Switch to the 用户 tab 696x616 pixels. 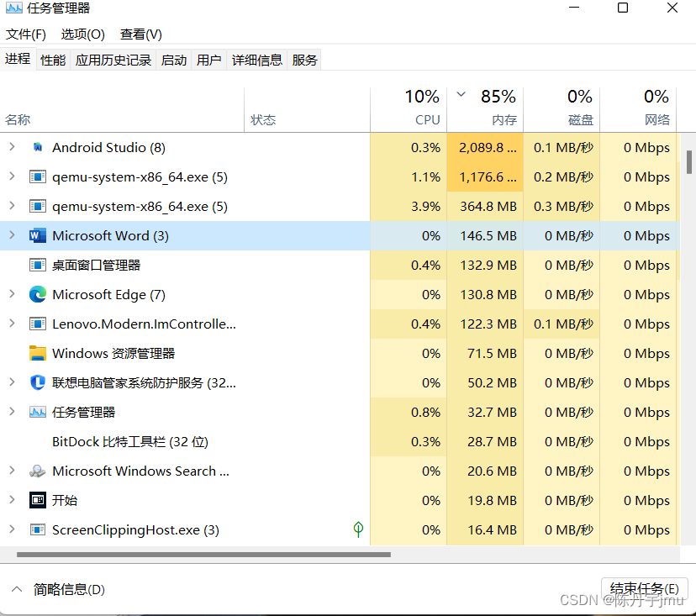pos(208,60)
